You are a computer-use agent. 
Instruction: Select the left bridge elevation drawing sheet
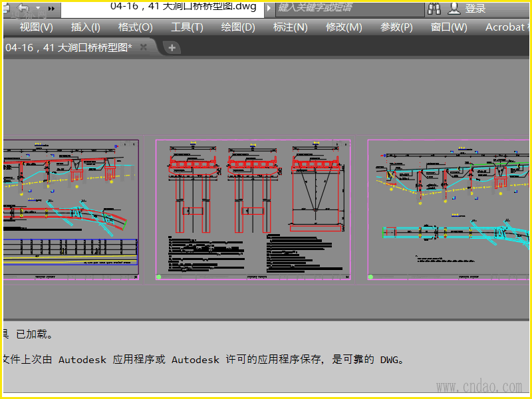(x=71, y=209)
